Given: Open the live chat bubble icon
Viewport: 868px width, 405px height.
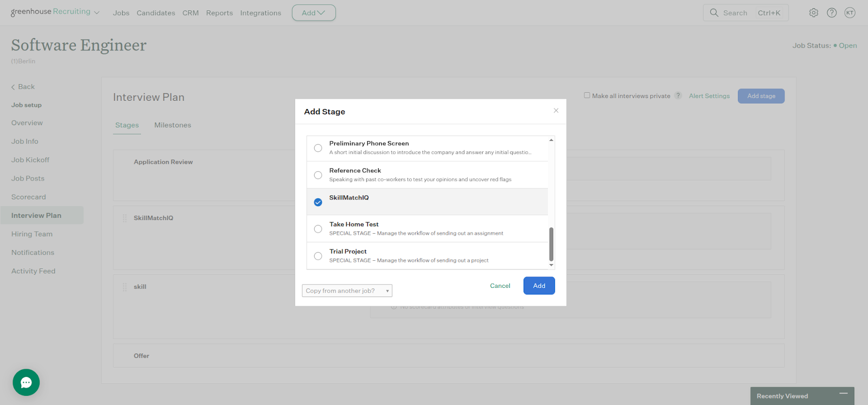Looking at the screenshot, I should pos(26,382).
